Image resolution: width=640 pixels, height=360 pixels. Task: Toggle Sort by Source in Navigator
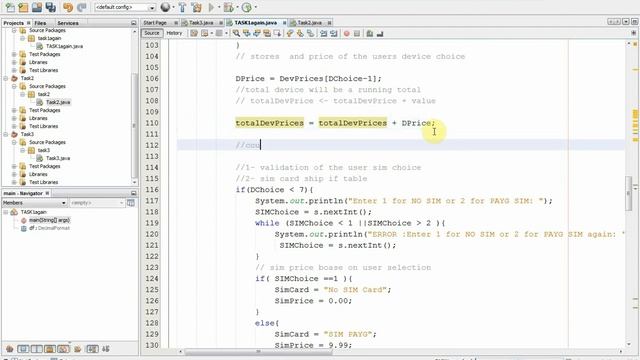[x=106, y=349]
